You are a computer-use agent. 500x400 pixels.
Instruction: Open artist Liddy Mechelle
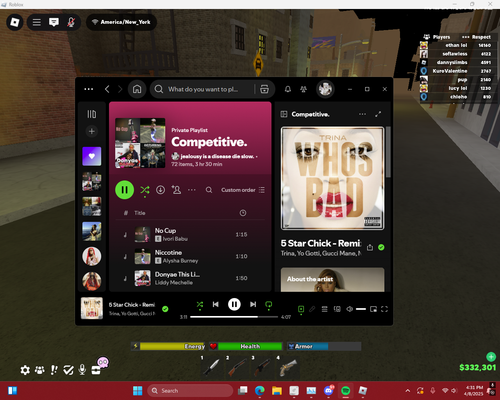[x=174, y=283]
